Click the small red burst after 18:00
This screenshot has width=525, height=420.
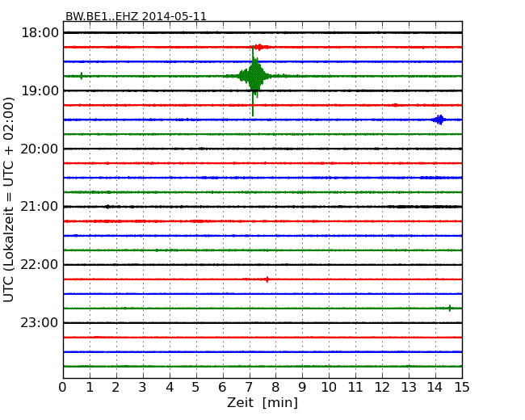pos(259,47)
